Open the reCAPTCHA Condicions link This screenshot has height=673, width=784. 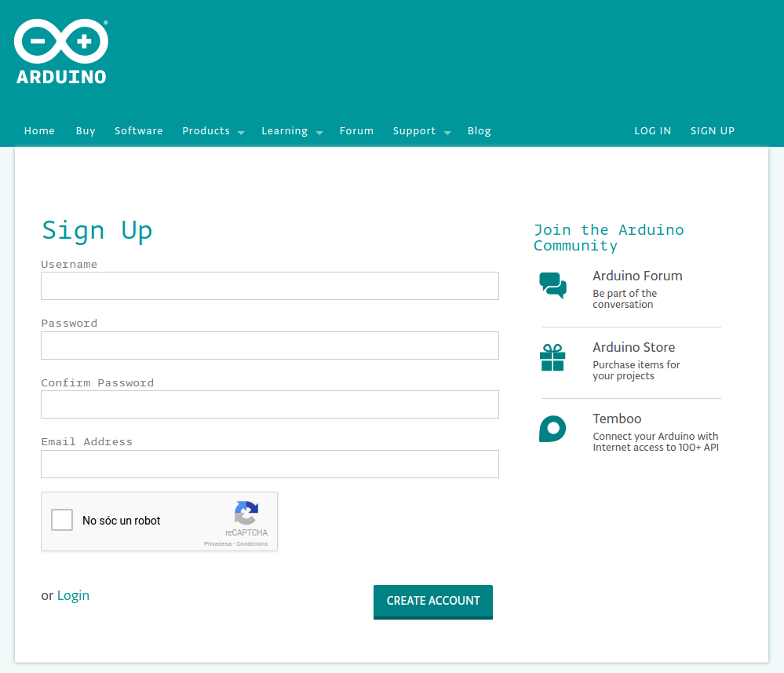[x=252, y=544]
